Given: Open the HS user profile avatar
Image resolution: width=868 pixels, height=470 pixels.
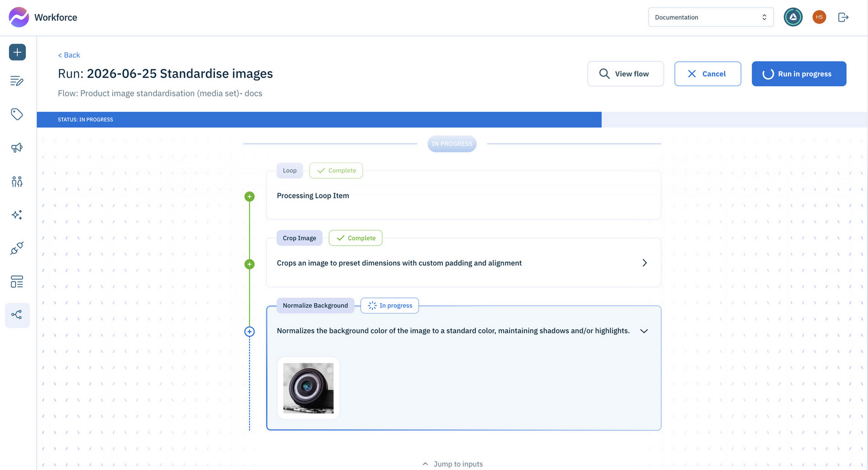Looking at the screenshot, I should 819,17.
